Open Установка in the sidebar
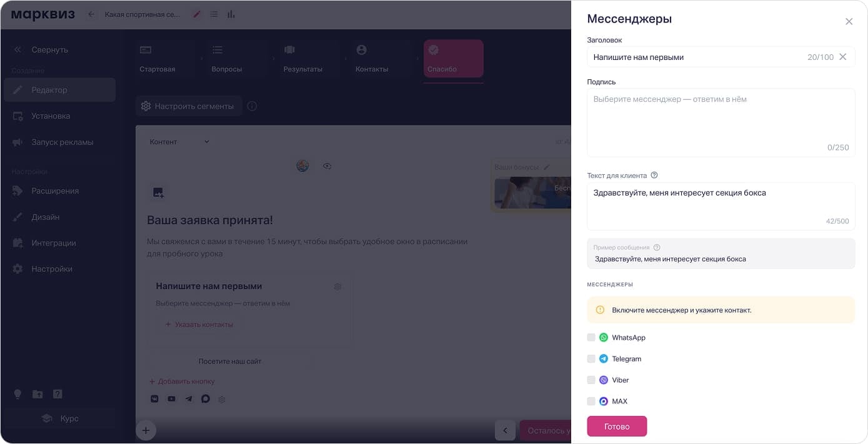Screen dimensions: 868x444 [x=59, y=116]
